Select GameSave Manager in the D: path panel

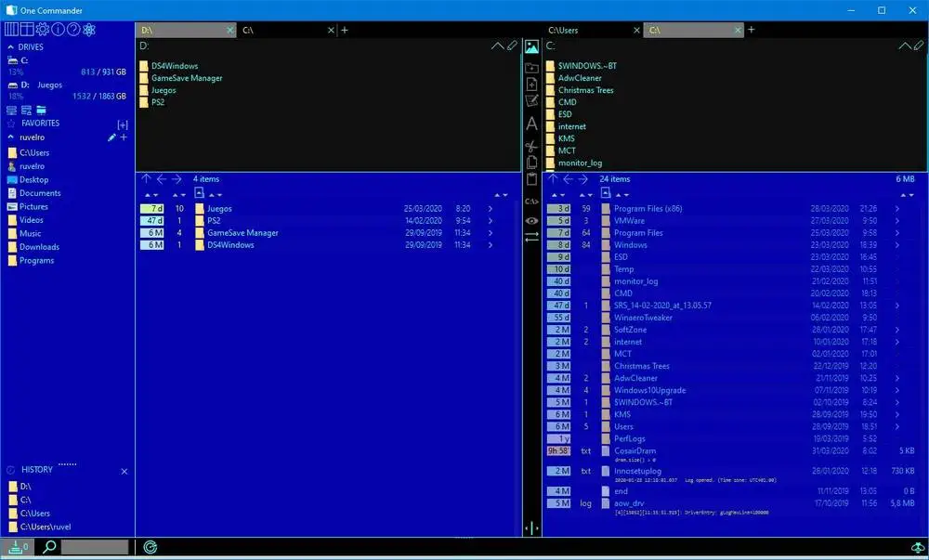click(x=187, y=78)
